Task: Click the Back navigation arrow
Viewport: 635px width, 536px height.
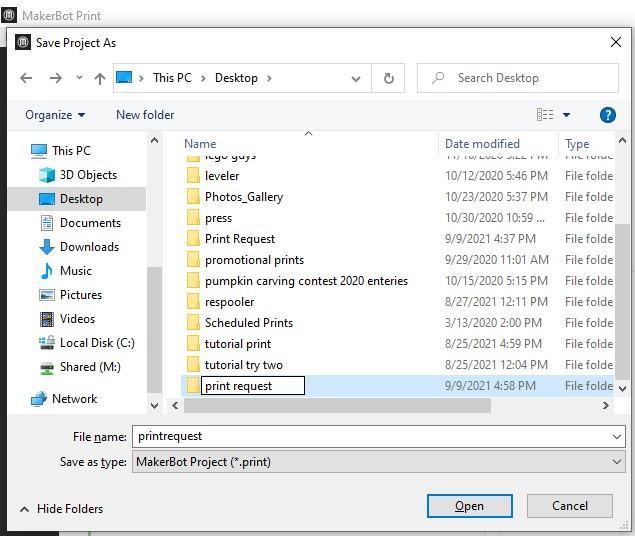Action: point(26,78)
